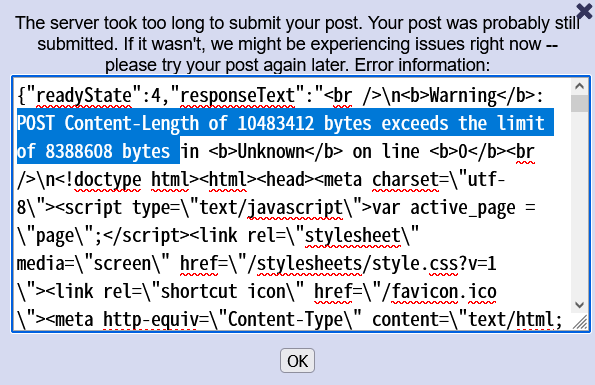
Task: Click the empty scrollbar track below the thumb
Action: [579, 205]
